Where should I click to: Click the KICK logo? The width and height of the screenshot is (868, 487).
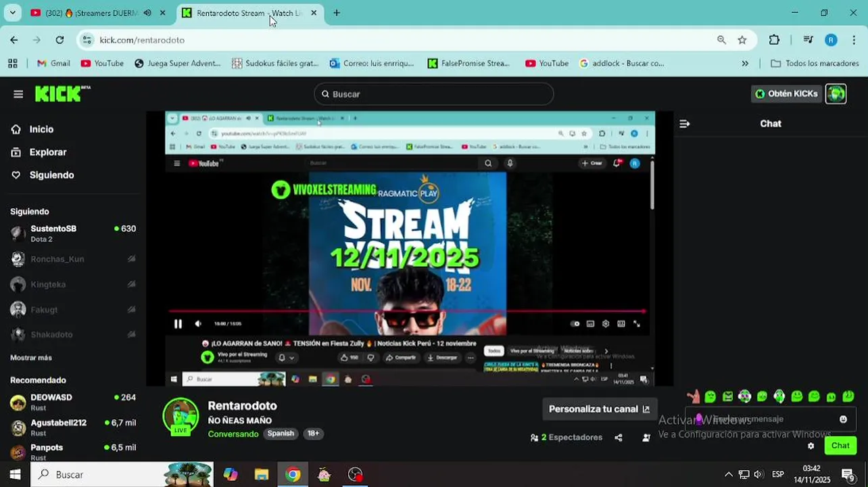[62, 94]
